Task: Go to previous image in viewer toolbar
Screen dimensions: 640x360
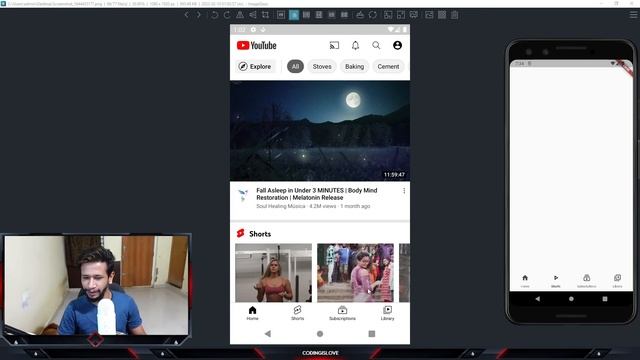Action: 187,15
